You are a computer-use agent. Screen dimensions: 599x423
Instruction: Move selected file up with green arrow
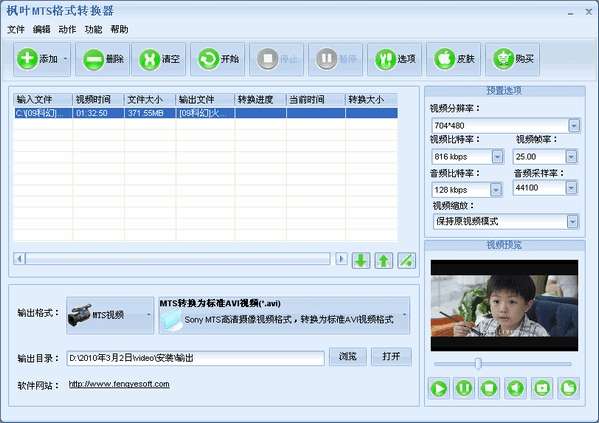coord(384,261)
